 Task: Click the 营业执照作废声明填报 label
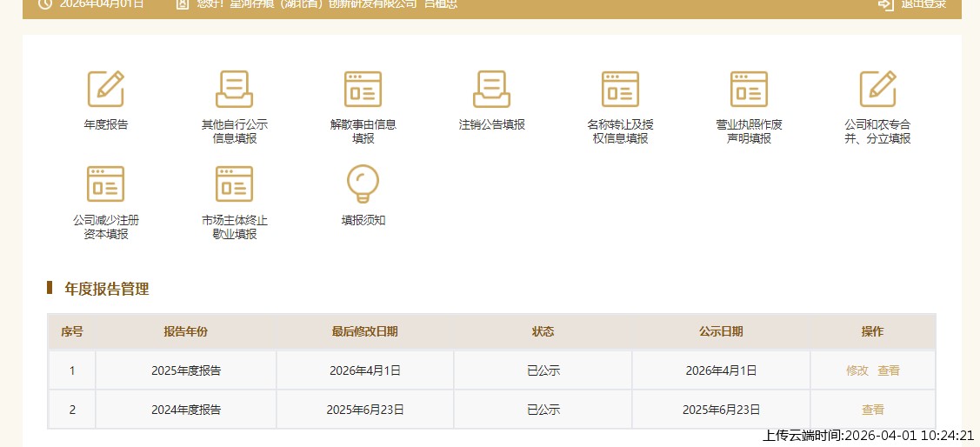pos(750,131)
